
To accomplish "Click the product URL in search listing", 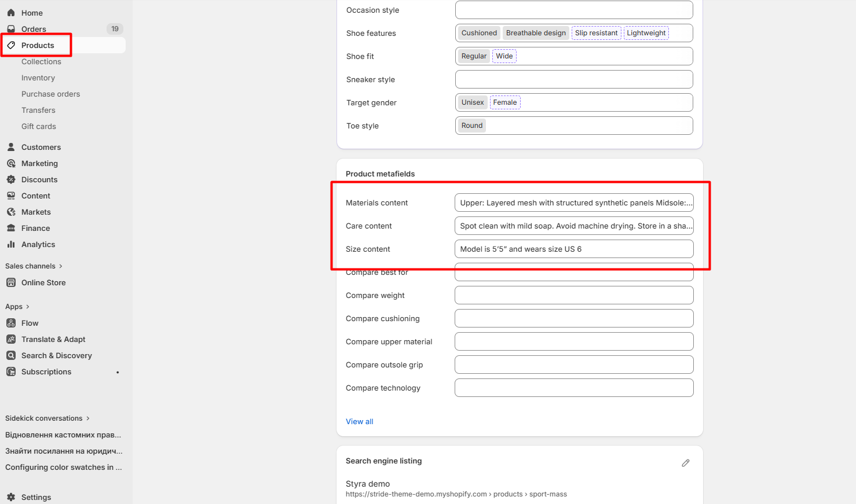I will coord(456,494).
